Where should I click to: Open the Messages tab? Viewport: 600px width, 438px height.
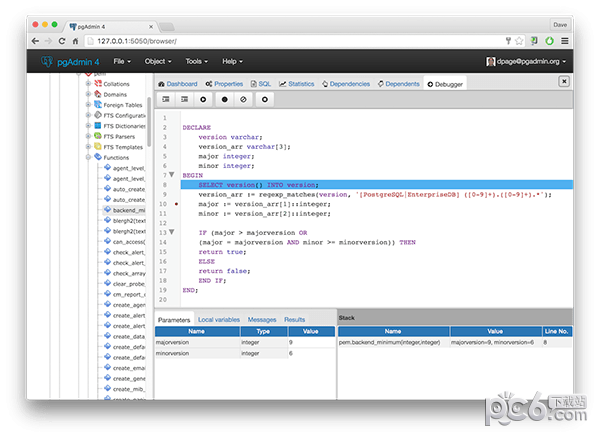coord(262,319)
